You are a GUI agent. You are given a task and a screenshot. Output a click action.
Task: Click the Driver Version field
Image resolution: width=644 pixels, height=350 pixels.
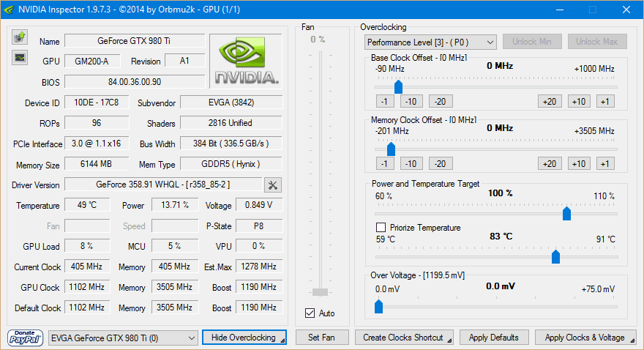click(163, 185)
